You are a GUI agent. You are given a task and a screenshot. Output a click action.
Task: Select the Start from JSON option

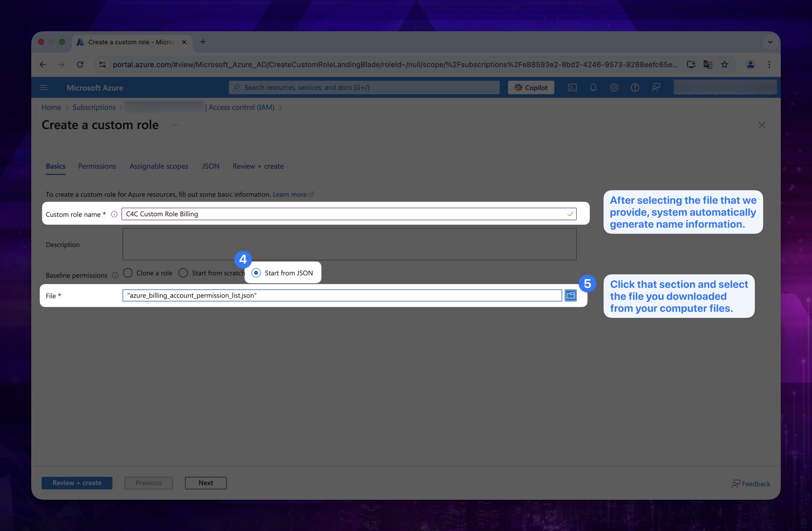tap(256, 273)
